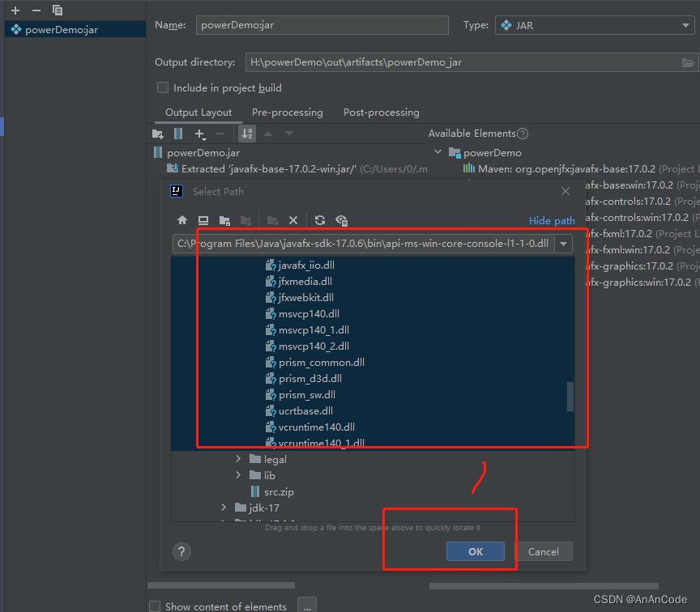700x612 pixels.
Task: Select the Home directory icon in Select Path
Action: click(x=182, y=220)
